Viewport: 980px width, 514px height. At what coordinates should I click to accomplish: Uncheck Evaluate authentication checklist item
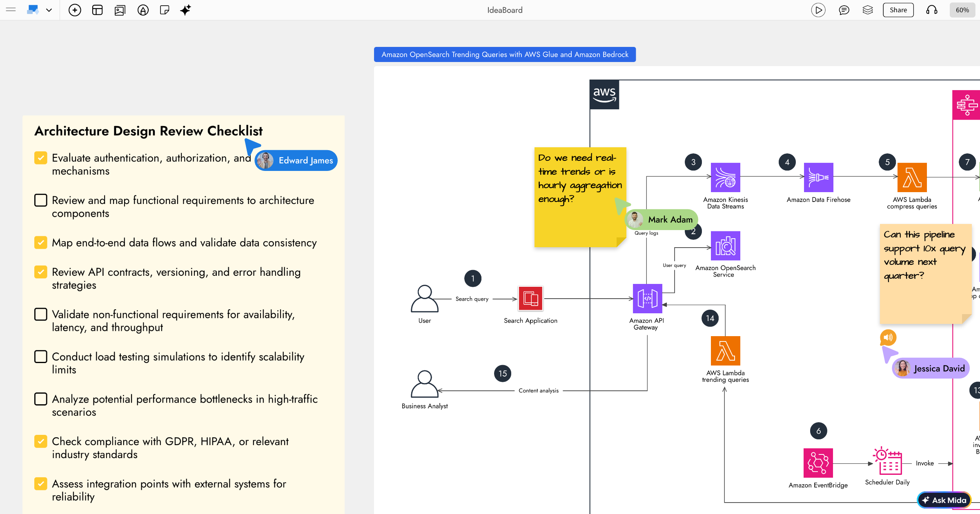pos(40,158)
